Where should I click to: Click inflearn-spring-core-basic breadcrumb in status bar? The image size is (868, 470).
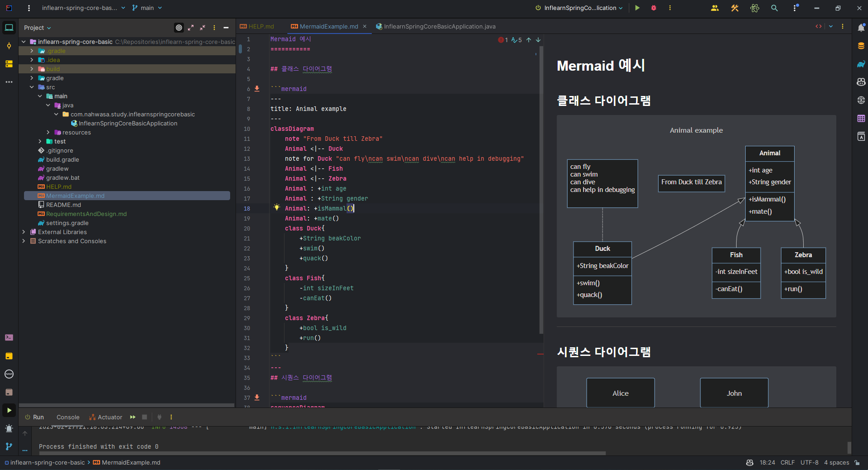(45, 462)
